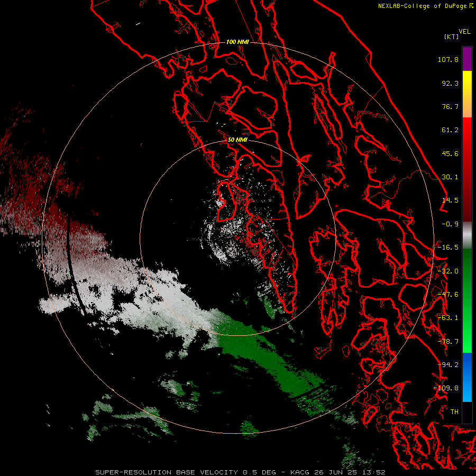Click the -94.2 velocity scale label
Screen dimensions: 476x476
coord(448,365)
